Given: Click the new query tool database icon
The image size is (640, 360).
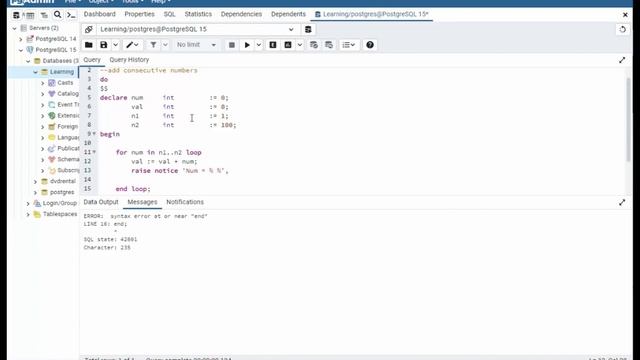Looking at the screenshot, I should (x=308, y=29).
